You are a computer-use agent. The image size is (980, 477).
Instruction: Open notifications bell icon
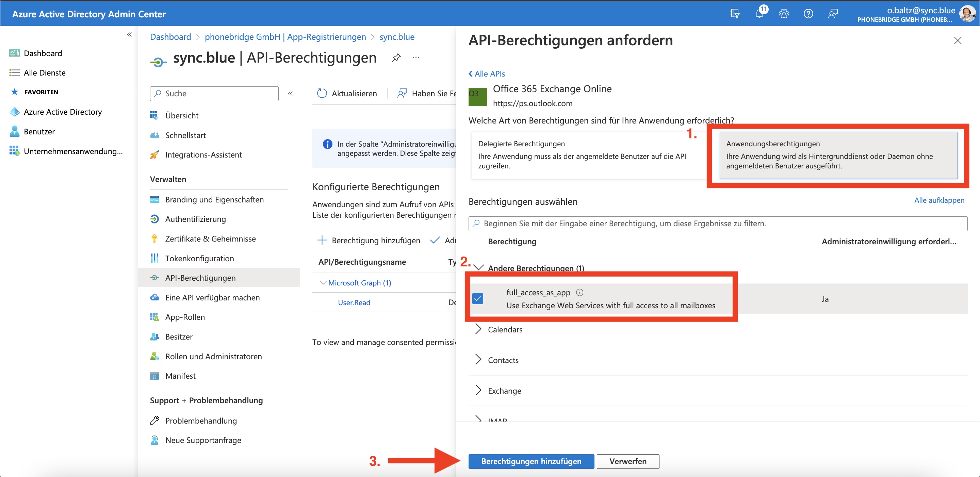759,14
